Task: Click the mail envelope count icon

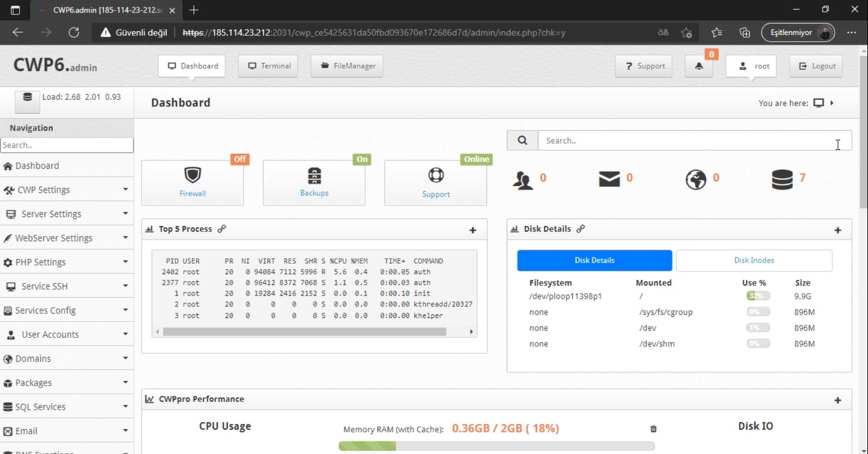Action: click(609, 179)
